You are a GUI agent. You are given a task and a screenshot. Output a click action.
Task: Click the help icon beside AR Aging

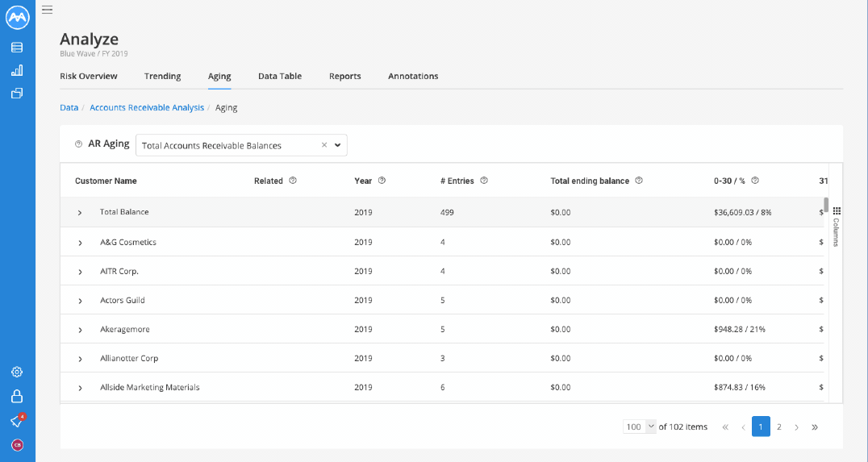tap(78, 144)
